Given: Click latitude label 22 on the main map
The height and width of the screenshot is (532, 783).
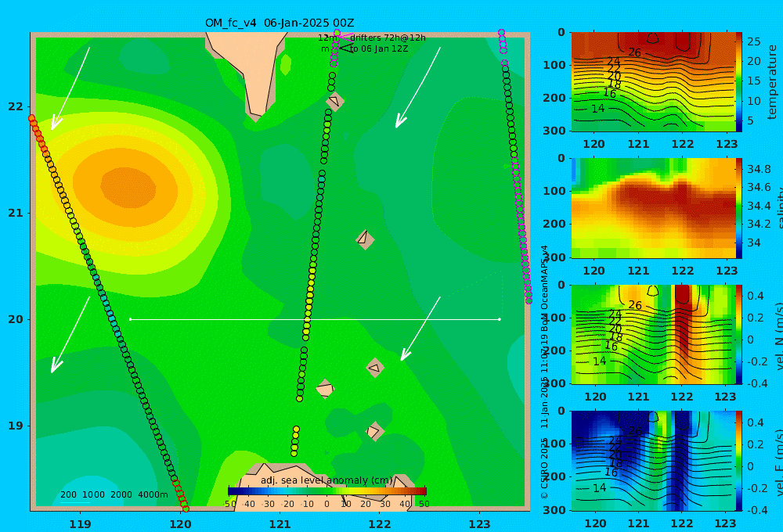Looking at the screenshot, I should point(16,106).
